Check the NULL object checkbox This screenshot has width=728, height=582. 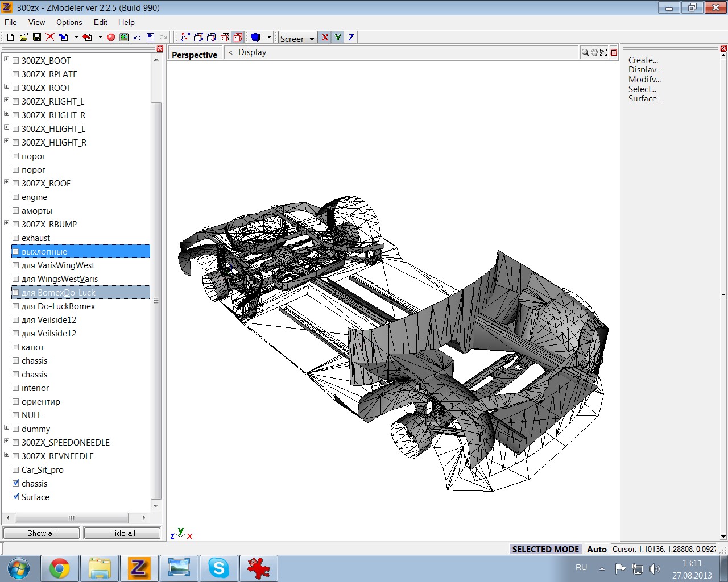point(16,415)
